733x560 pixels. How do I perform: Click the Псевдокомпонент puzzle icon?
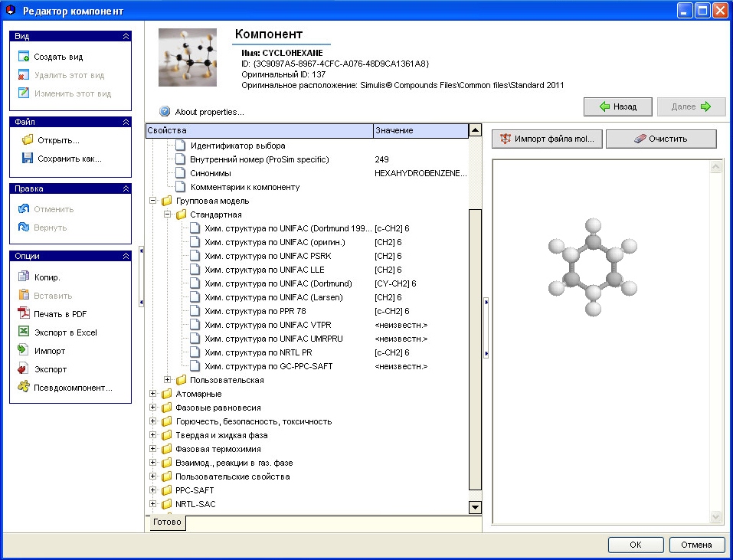pyautogui.click(x=24, y=387)
